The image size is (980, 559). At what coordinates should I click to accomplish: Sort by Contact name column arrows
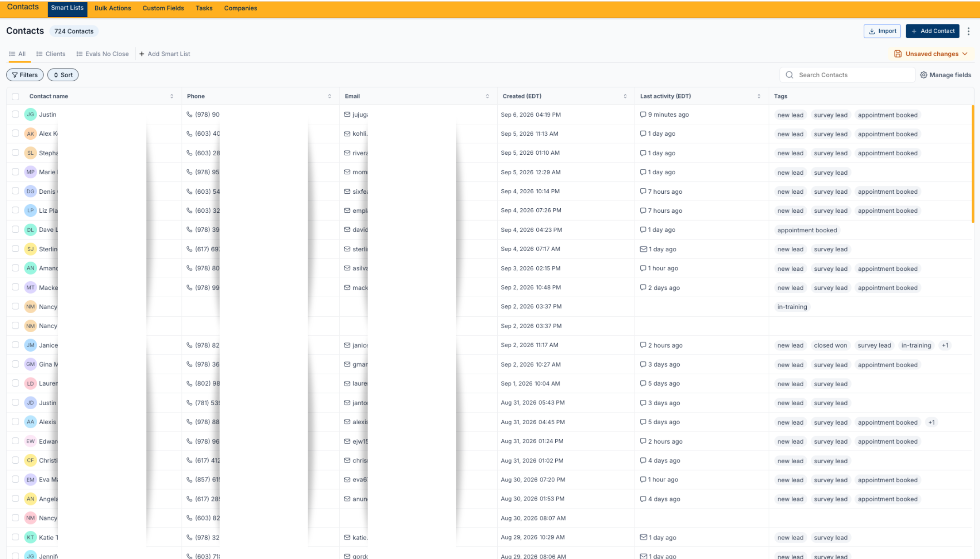171,96
